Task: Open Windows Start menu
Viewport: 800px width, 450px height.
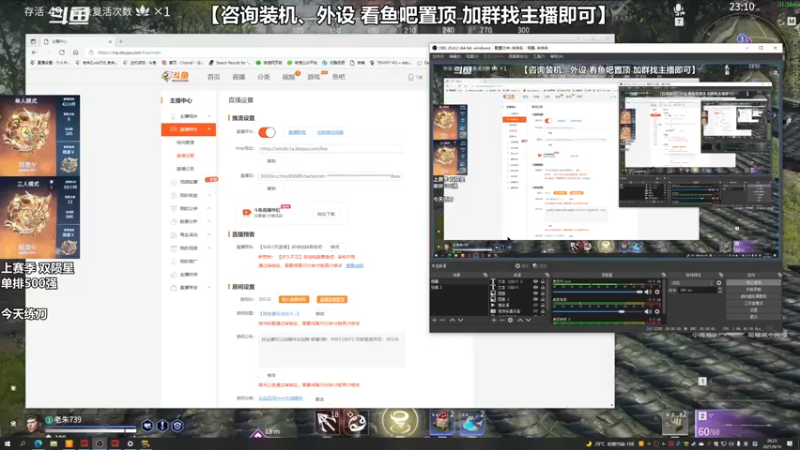Action: click(7, 444)
